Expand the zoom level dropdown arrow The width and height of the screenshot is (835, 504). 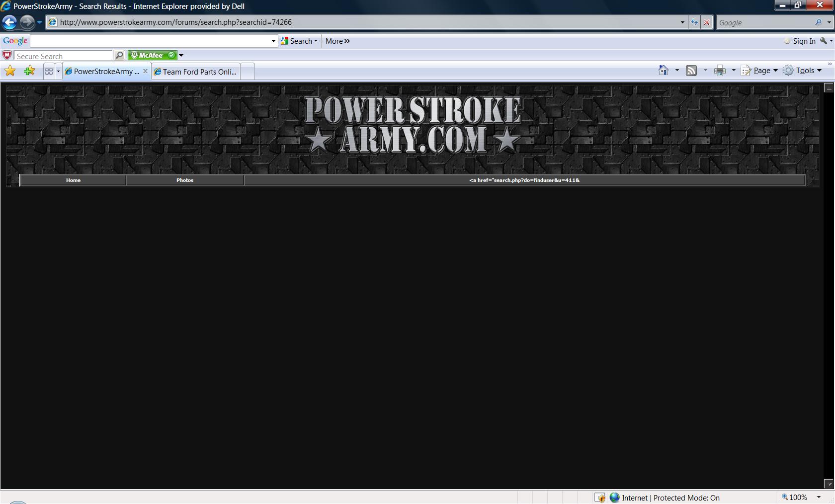point(819,497)
